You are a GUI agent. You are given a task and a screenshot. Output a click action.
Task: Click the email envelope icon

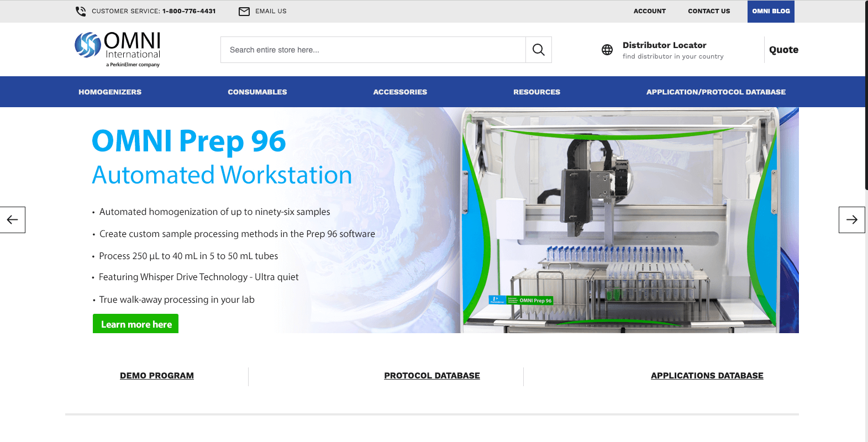pyautogui.click(x=244, y=11)
